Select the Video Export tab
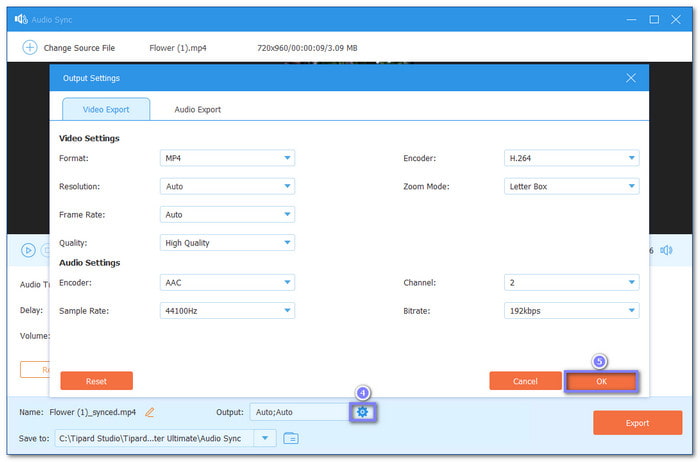Viewport: 700px width, 462px height. tap(106, 109)
